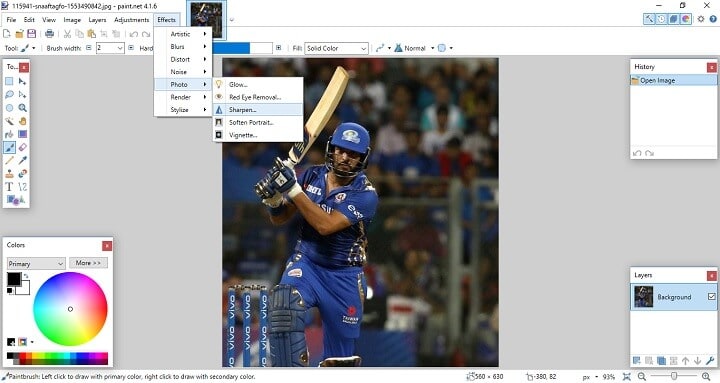Viewport: 720px width, 383px height.
Task: Click the fit-to-window icon in status bar
Action: tap(627, 377)
